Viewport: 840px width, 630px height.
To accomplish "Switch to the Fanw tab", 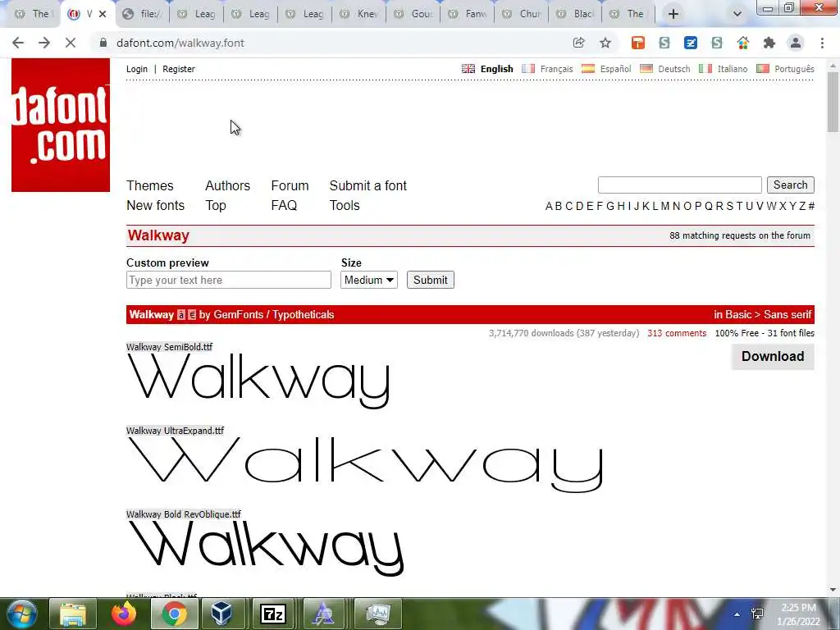I will coord(468,14).
